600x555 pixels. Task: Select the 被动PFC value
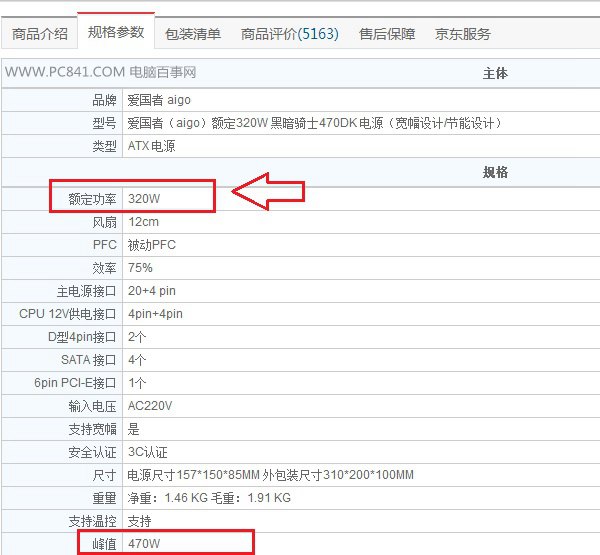152,245
